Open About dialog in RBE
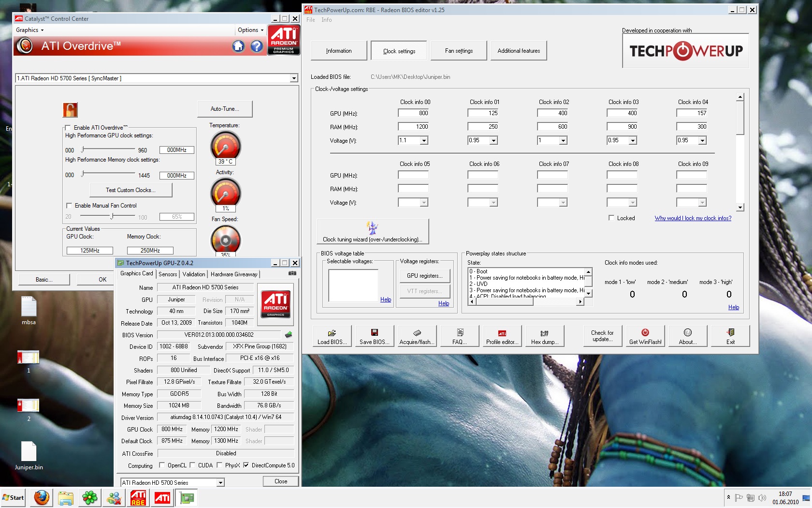 (x=687, y=336)
